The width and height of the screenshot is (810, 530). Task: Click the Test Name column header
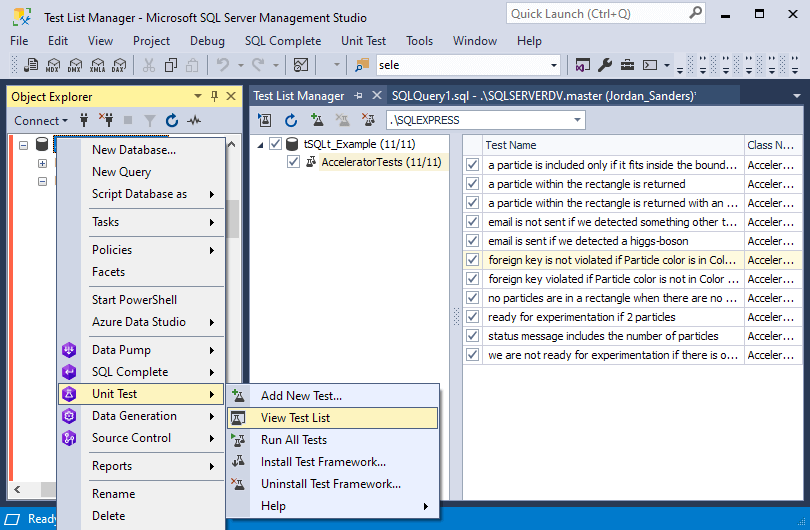pos(511,145)
